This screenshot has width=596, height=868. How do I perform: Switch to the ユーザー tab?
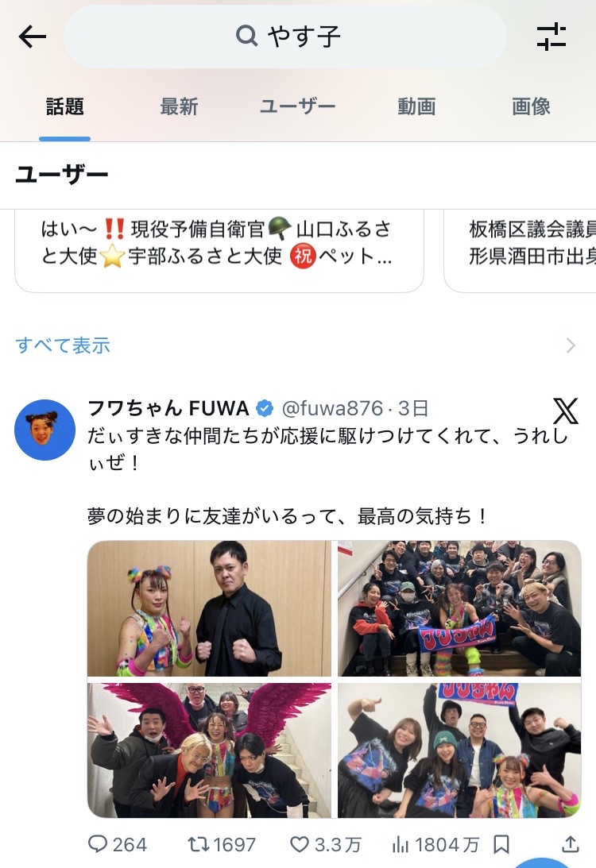pyautogui.click(x=297, y=106)
